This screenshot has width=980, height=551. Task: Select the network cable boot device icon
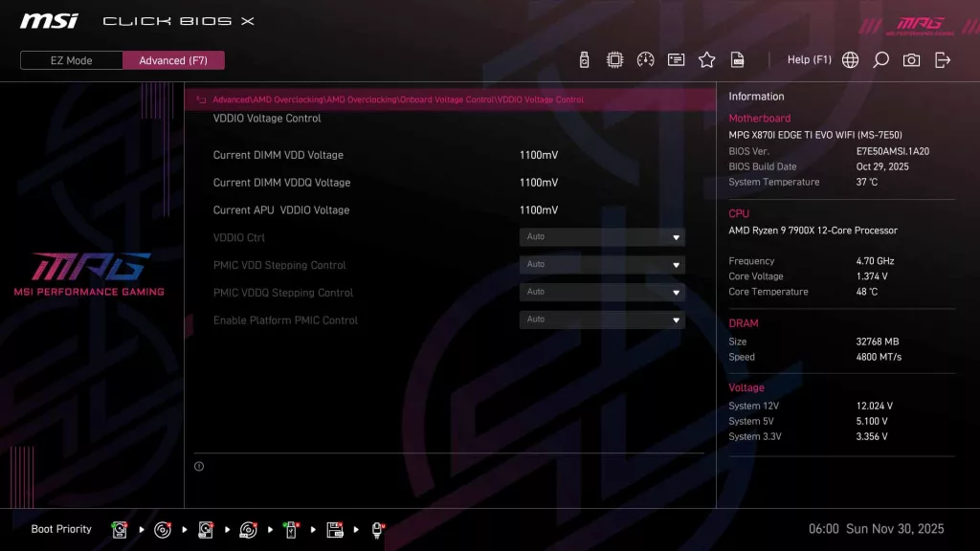(378, 530)
